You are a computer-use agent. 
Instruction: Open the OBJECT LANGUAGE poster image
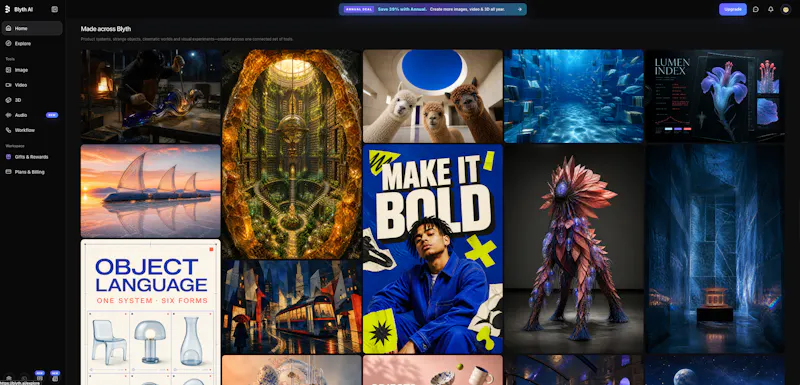coord(151,312)
